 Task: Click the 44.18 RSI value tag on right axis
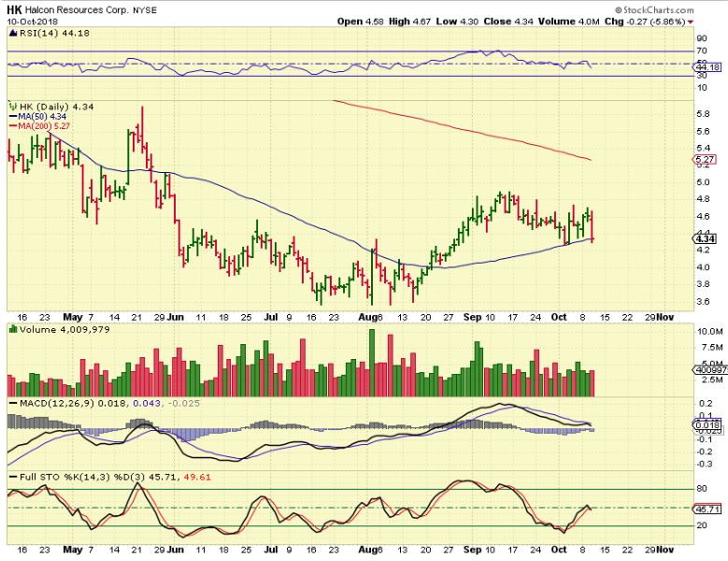[708, 67]
